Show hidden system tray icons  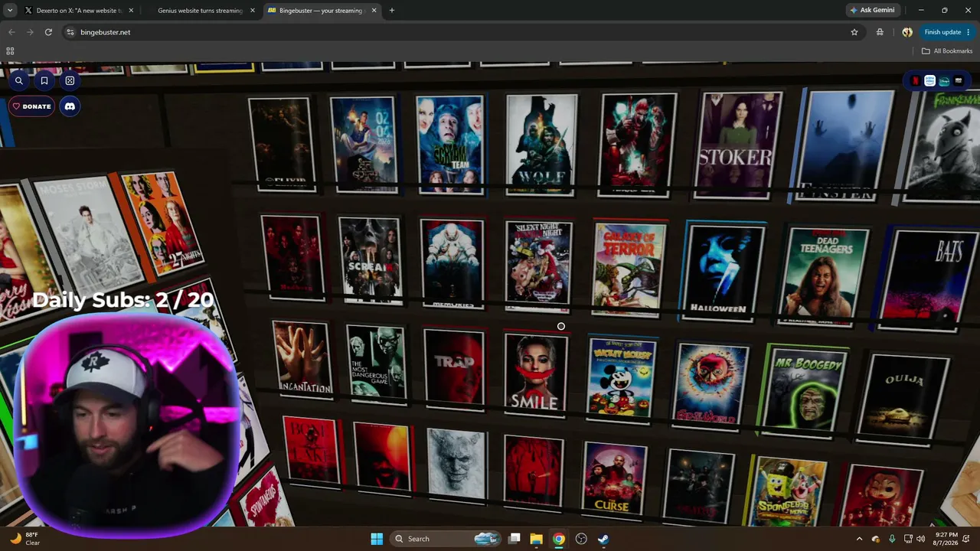pyautogui.click(x=859, y=539)
